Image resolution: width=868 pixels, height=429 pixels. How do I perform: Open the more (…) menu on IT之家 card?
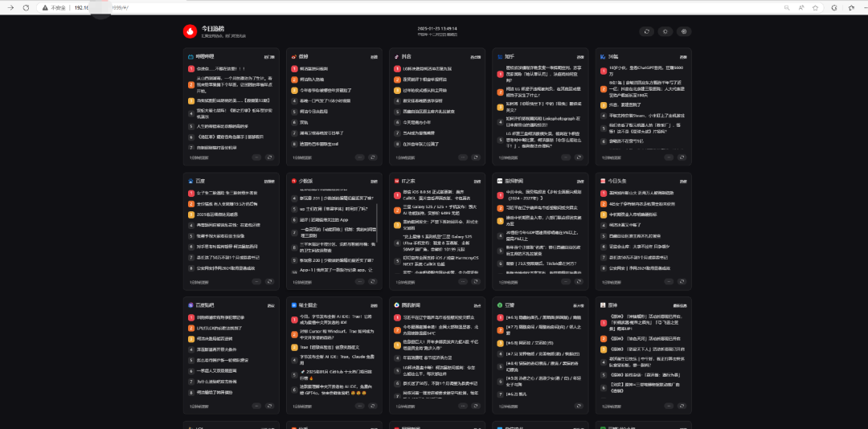(x=463, y=282)
